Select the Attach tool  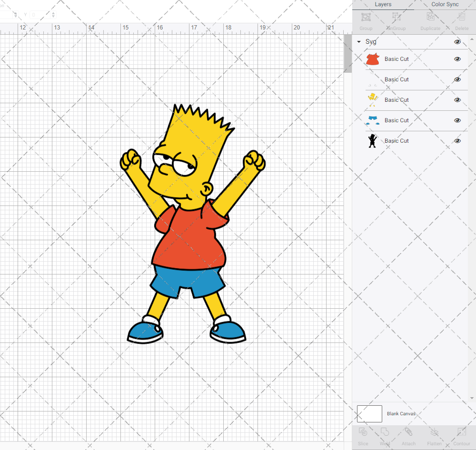tap(408, 432)
